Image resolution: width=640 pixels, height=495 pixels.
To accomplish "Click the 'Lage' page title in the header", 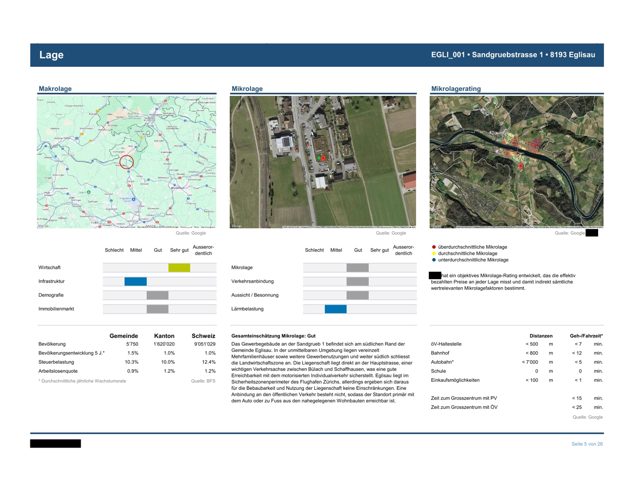I will coord(51,55).
